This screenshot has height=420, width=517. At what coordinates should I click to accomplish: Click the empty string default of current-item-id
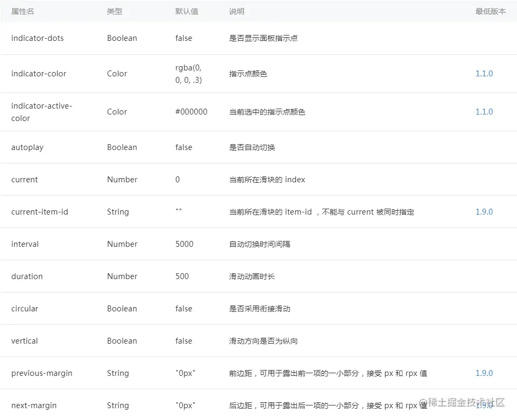click(179, 210)
